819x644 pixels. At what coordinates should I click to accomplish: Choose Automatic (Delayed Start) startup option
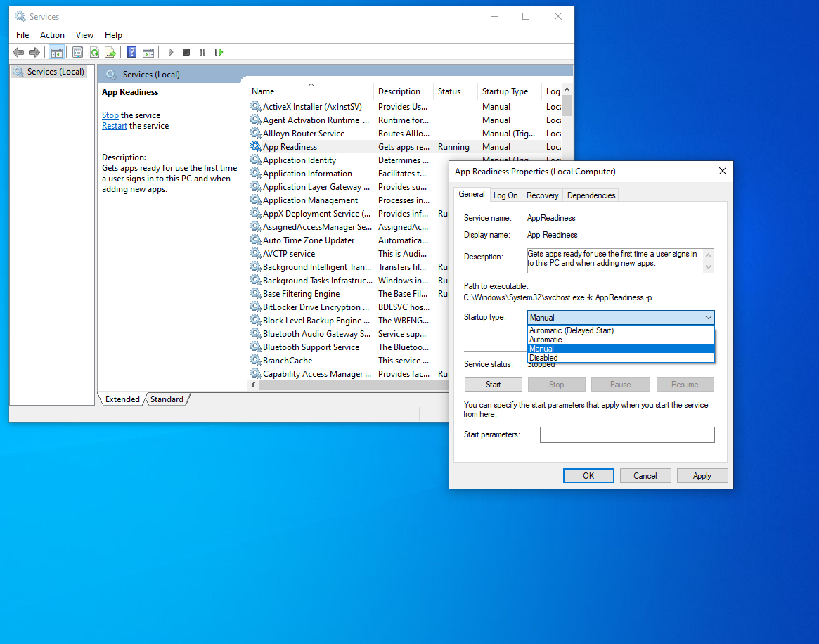pos(621,330)
